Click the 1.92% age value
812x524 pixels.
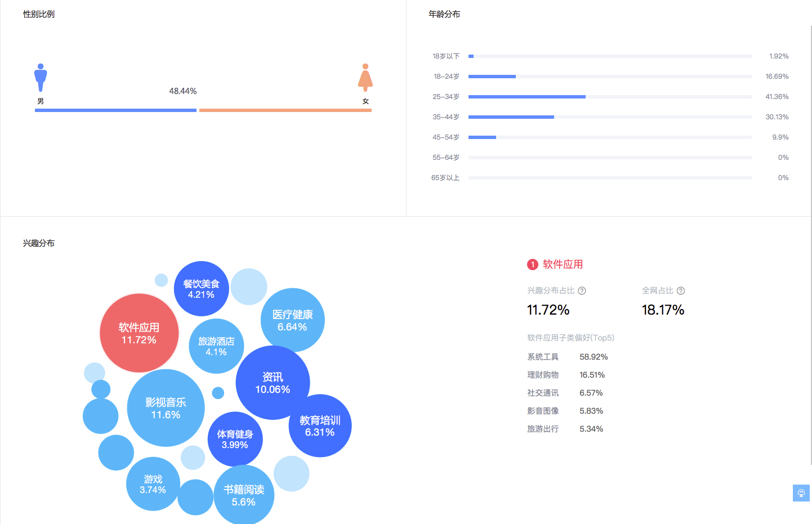779,56
